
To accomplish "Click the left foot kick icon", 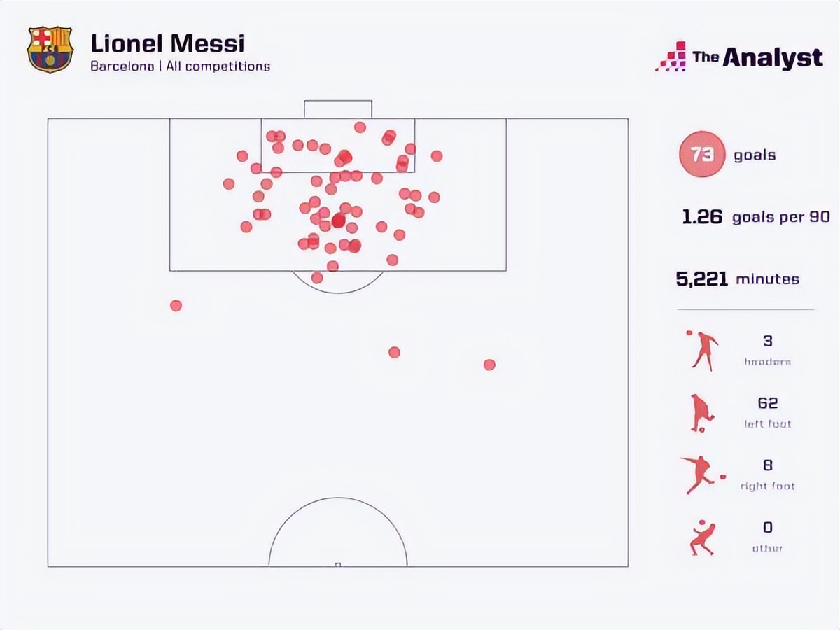I will pyautogui.click(x=701, y=413).
